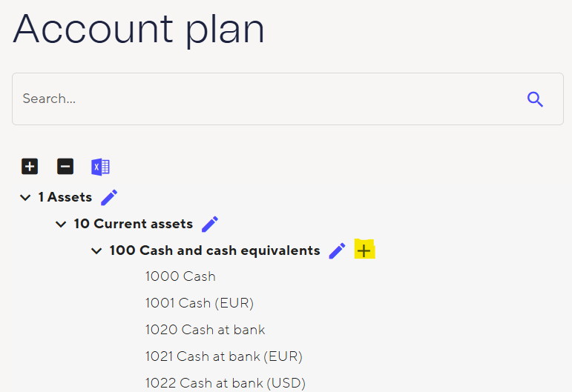Click the 100 Cash and cash equivalents label
The width and height of the screenshot is (572, 392).
tap(214, 250)
